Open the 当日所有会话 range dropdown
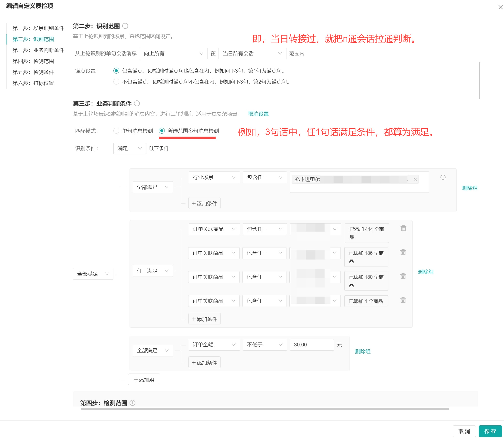 (252, 54)
